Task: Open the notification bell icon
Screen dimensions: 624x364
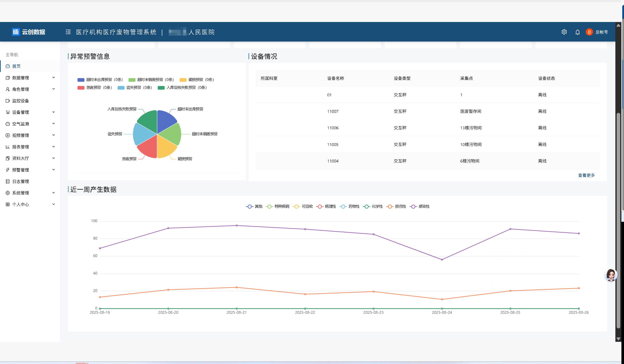Action: (577, 32)
